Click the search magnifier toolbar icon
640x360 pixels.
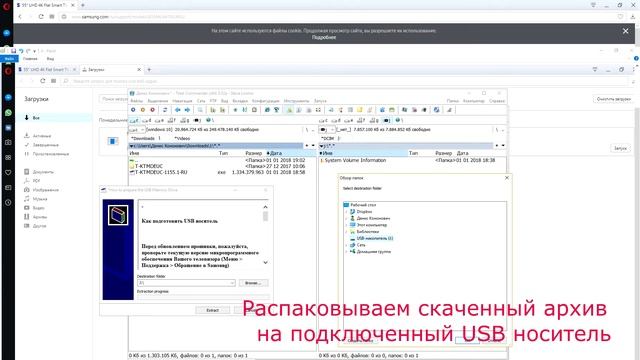[200, 110]
